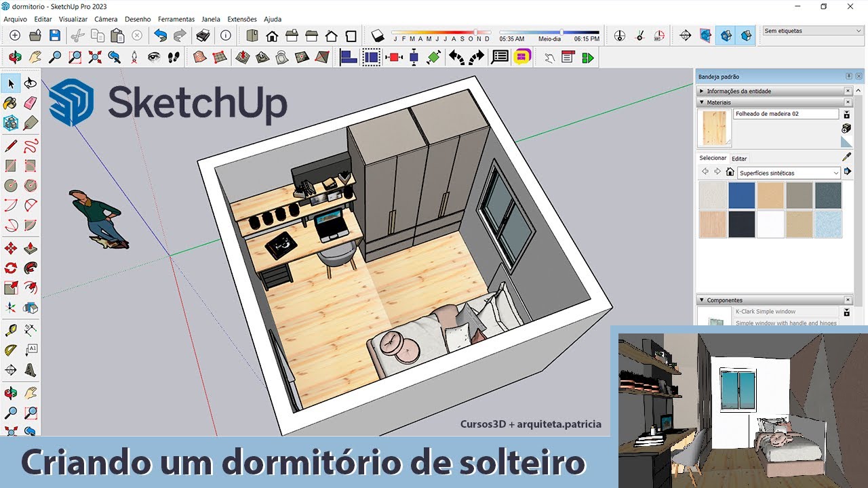Open the Extensões menu
Screen dimensions: 868x488
click(x=242, y=19)
